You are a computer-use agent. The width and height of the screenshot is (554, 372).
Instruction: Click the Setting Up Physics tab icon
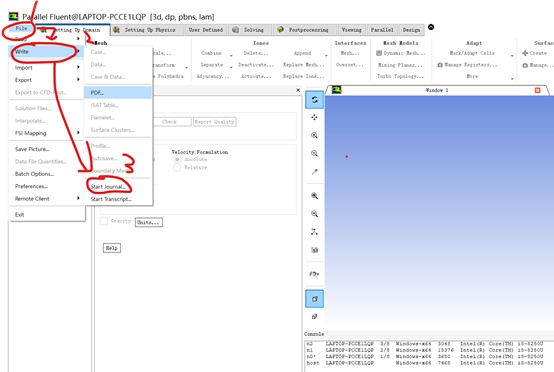point(116,30)
